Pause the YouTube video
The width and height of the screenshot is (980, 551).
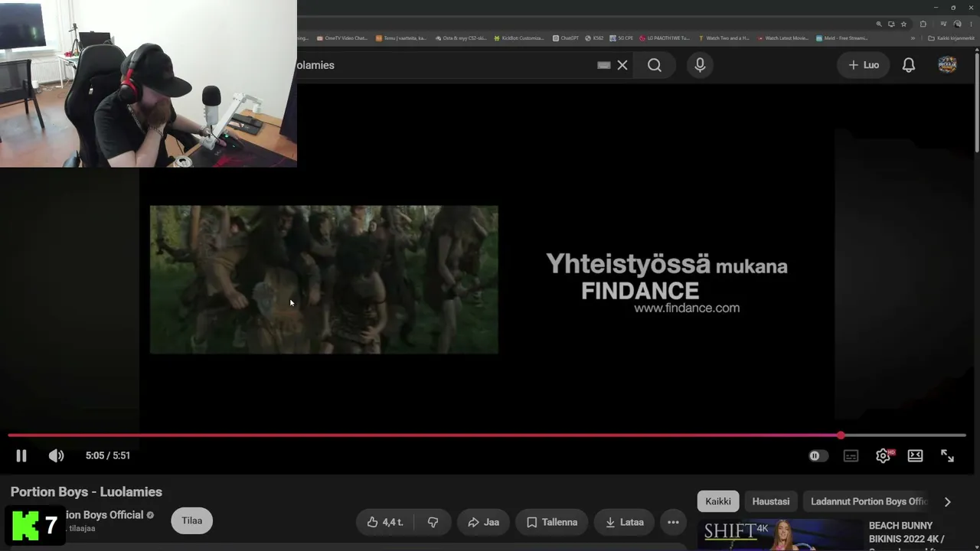coord(21,455)
